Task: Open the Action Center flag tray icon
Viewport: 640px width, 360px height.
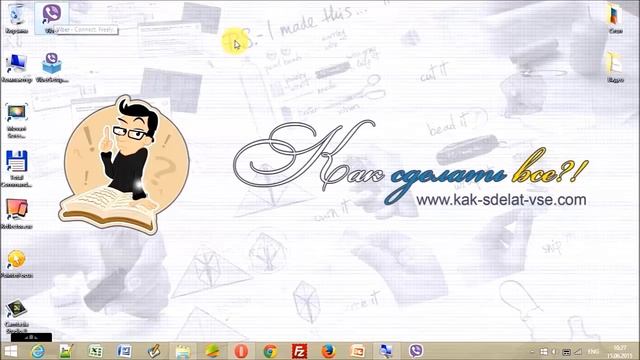Action: 543,351
